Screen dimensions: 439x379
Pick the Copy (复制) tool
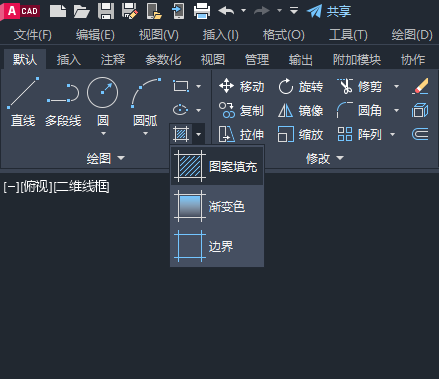(242, 110)
